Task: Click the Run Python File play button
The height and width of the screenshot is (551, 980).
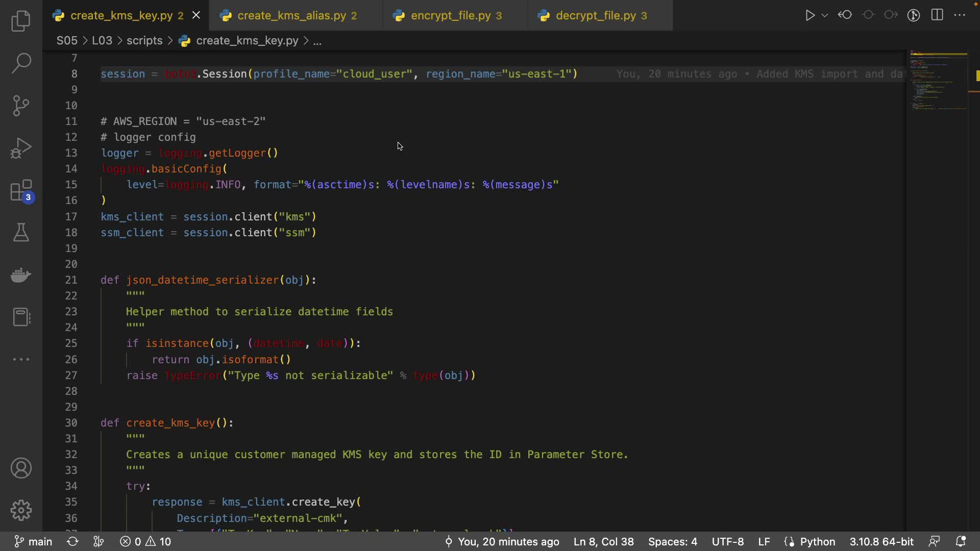Action: click(x=810, y=15)
